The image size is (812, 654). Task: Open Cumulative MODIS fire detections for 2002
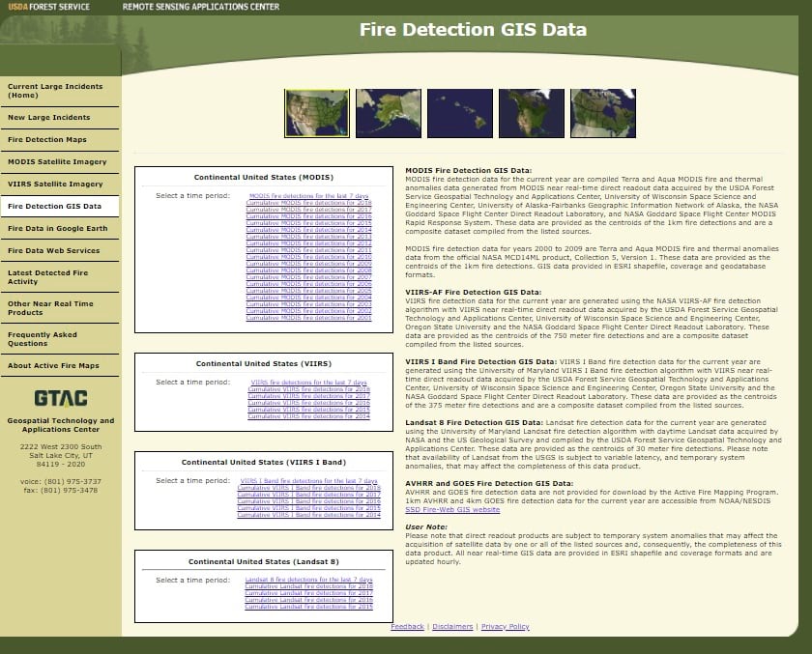tap(308, 311)
